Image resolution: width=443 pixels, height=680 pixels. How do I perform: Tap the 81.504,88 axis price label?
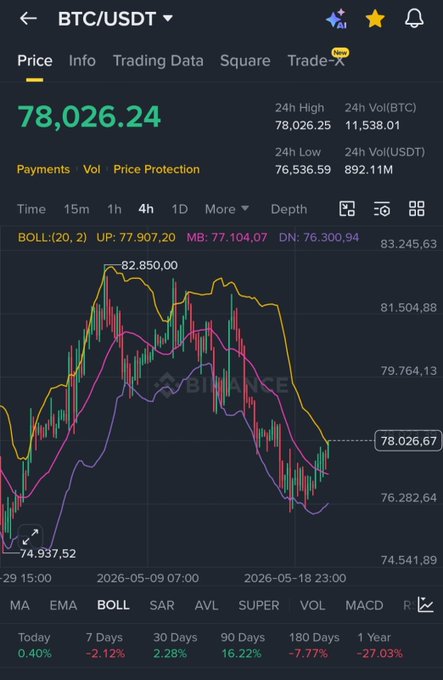(x=408, y=307)
